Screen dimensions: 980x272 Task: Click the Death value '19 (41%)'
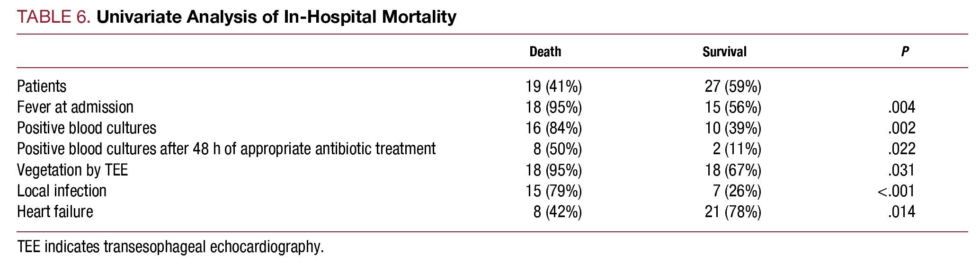[x=553, y=87]
